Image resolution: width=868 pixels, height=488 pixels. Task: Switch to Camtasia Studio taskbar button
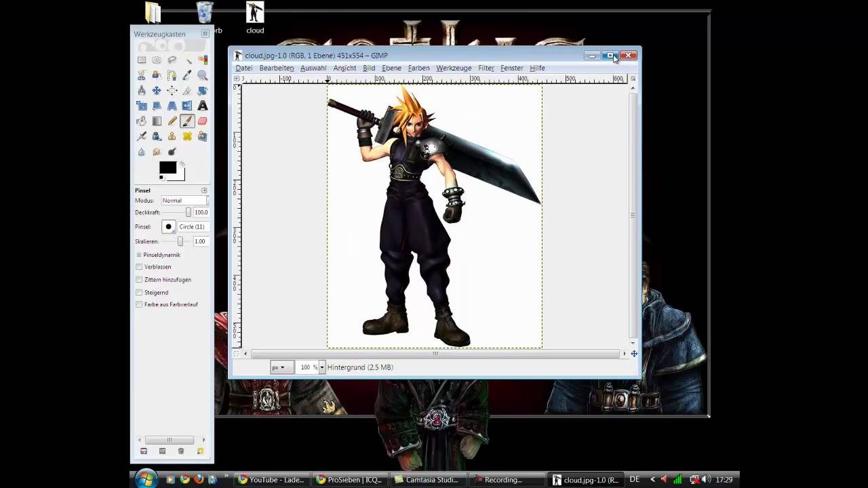427,480
